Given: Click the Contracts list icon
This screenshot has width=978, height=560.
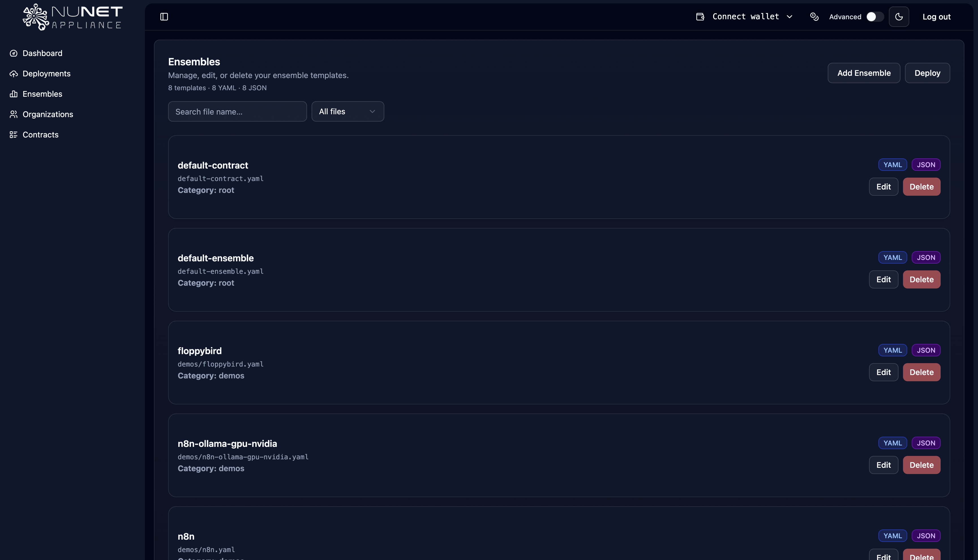Looking at the screenshot, I should [x=14, y=135].
